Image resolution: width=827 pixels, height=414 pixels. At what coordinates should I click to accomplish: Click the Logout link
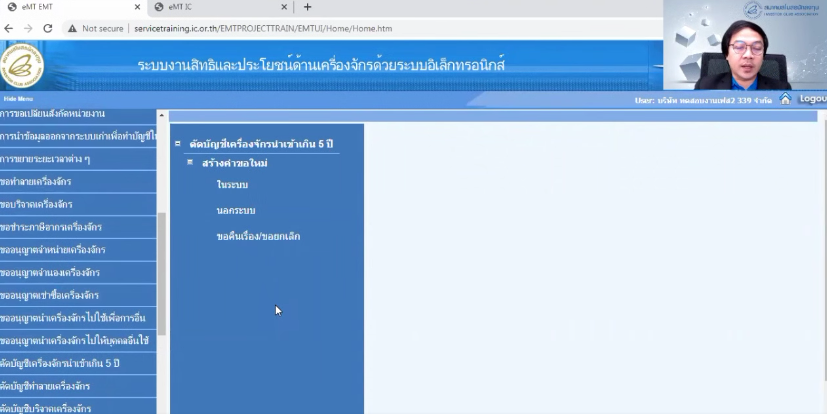pos(813,99)
